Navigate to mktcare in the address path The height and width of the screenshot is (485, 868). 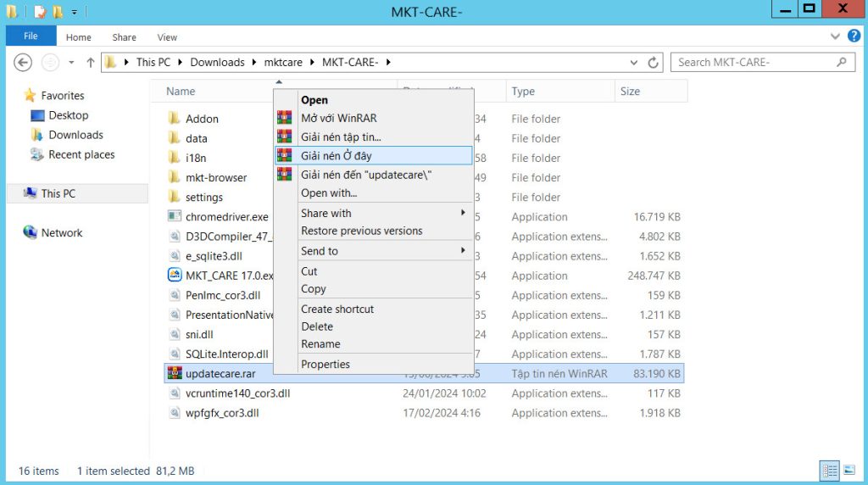click(x=283, y=62)
